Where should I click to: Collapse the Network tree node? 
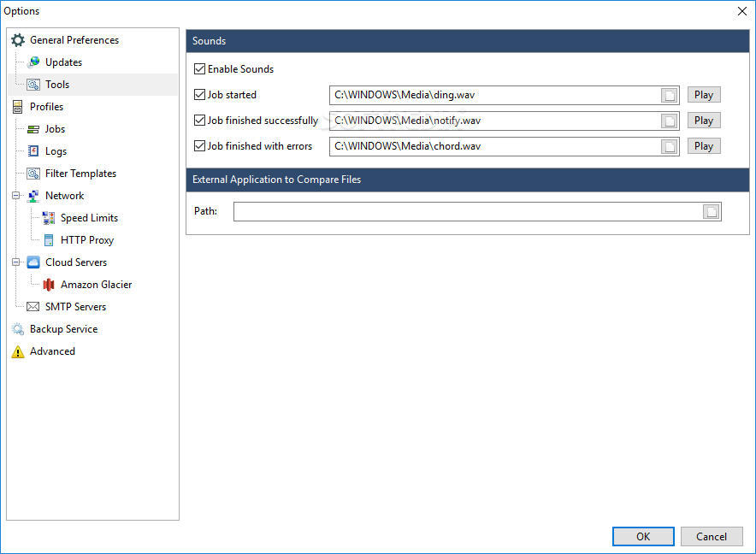[16, 195]
